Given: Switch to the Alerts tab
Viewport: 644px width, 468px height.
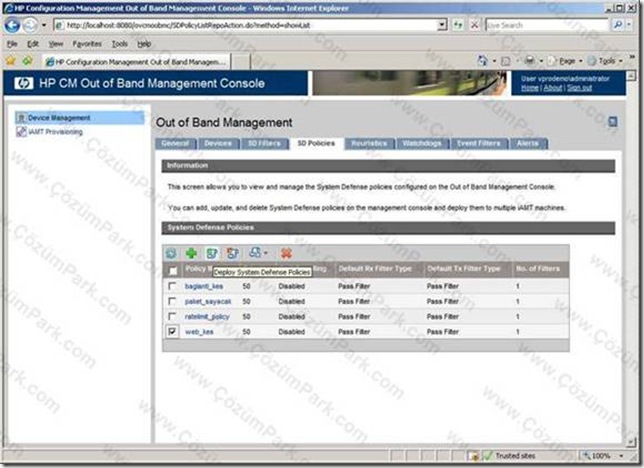Looking at the screenshot, I should (x=528, y=143).
